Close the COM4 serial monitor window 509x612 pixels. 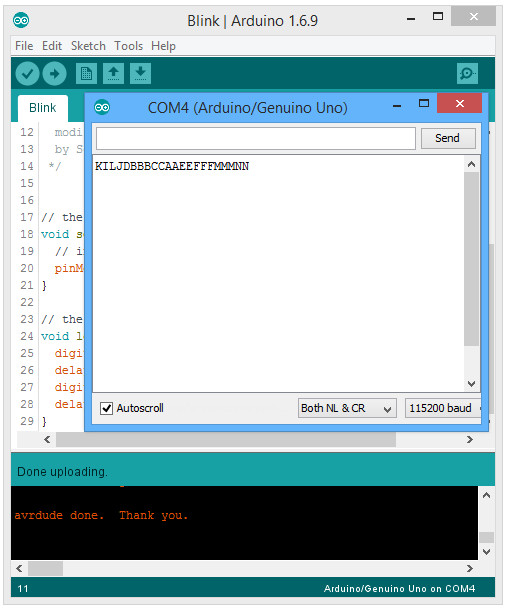click(x=460, y=103)
